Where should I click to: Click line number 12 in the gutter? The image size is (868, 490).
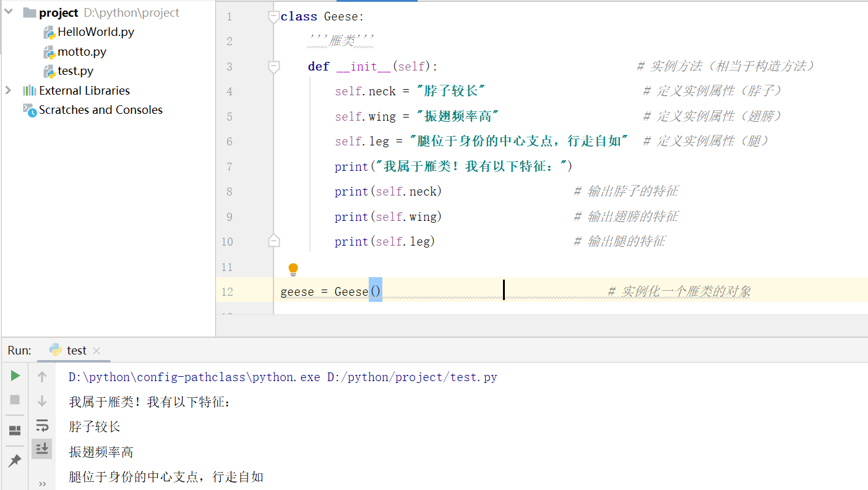[227, 292]
